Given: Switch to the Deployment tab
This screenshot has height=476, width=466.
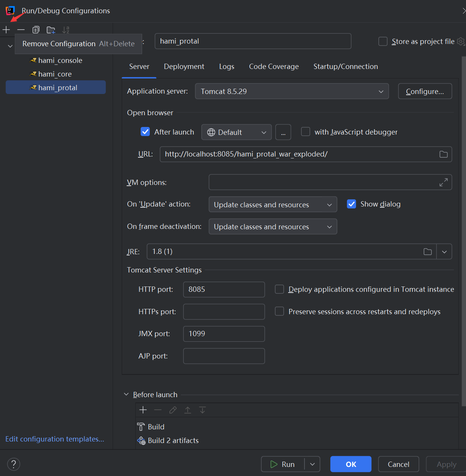Looking at the screenshot, I should pyautogui.click(x=184, y=67).
